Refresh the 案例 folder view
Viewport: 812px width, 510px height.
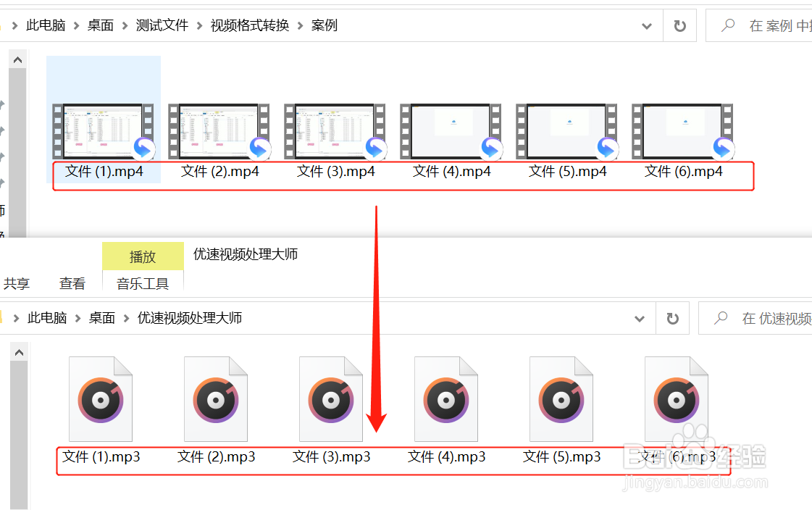pyautogui.click(x=679, y=25)
